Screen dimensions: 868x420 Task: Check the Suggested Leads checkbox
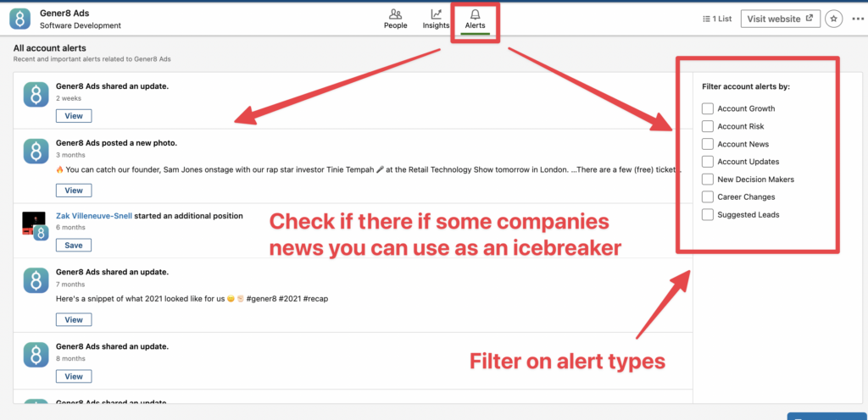pyautogui.click(x=708, y=214)
